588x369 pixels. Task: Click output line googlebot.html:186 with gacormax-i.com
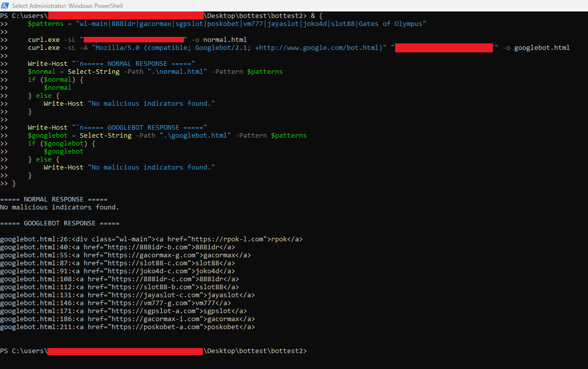coord(128,319)
